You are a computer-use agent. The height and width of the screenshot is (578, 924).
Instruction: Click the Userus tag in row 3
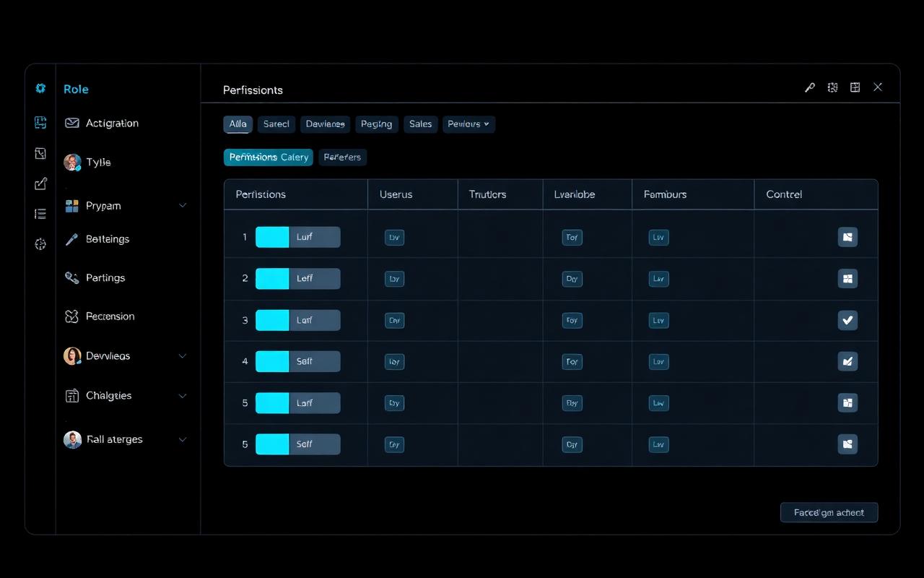[x=394, y=320]
